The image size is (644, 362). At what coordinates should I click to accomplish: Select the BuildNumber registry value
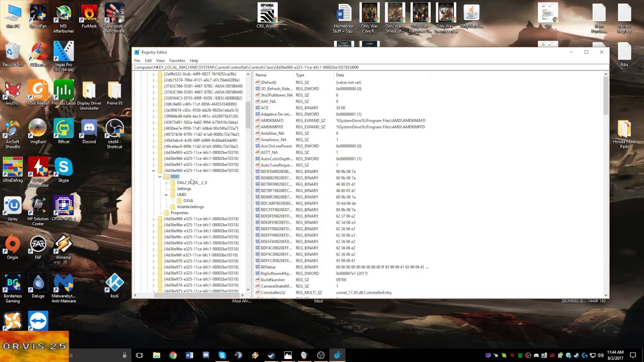273,280
